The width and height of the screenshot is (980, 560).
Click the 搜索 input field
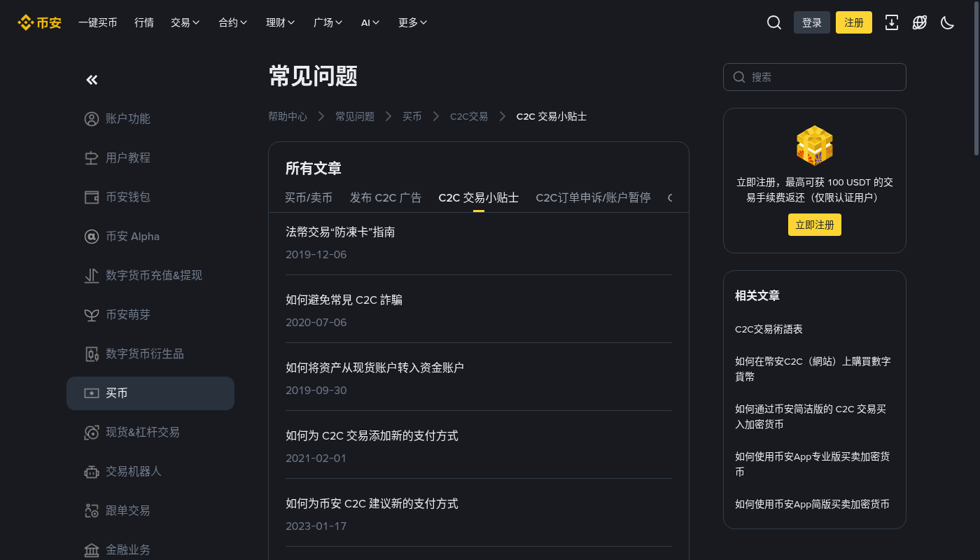click(815, 77)
